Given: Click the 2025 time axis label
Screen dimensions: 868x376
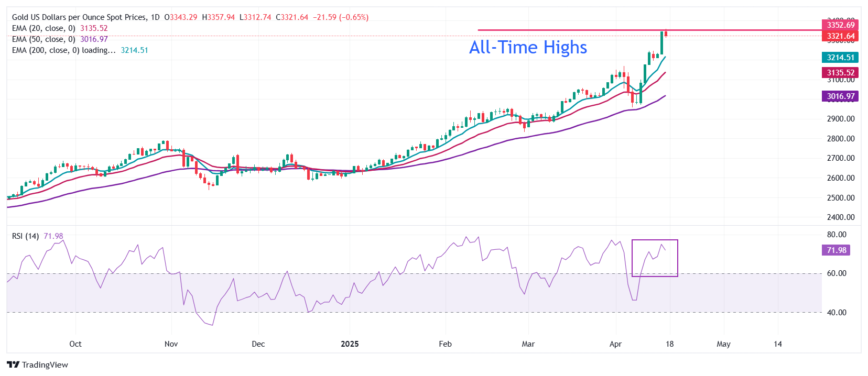Looking at the screenshot, I should point(350,344).
